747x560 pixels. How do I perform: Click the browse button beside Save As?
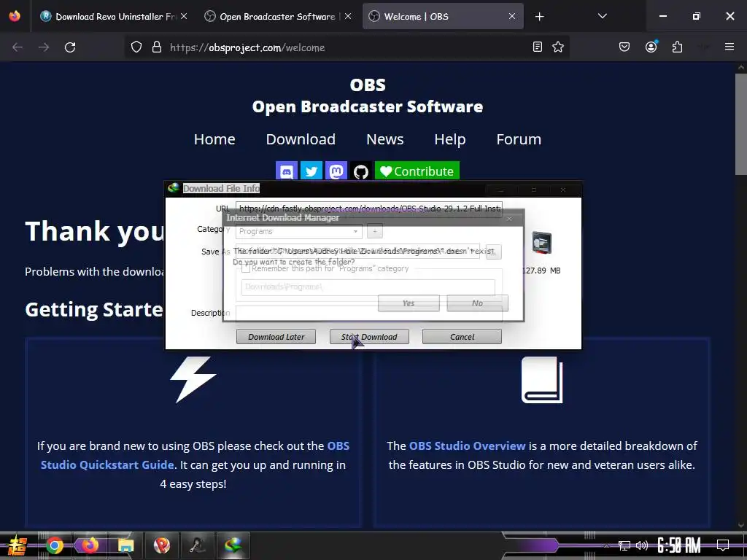(494, 252)
